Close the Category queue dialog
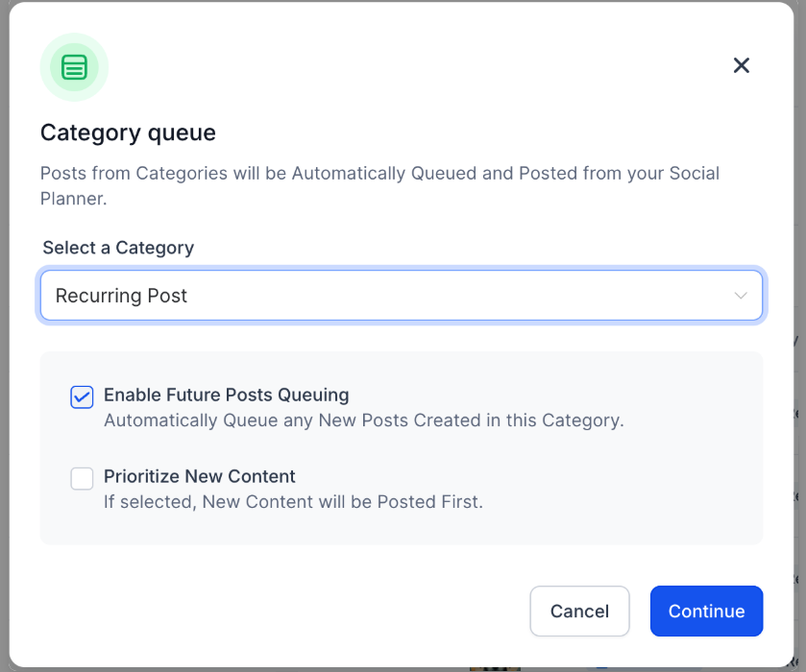Screen dimensions: 806x672 click(x=742, y=65)
